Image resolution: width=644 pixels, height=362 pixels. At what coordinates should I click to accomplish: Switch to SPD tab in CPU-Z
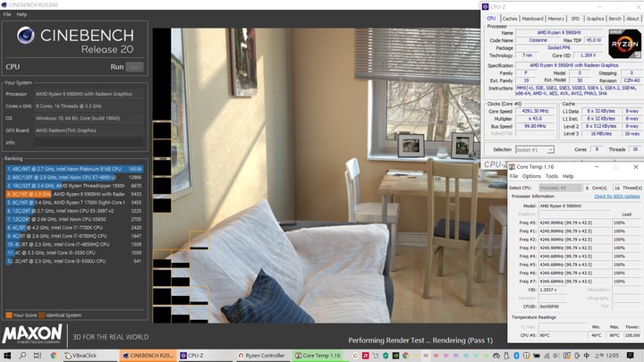[575, 19]
